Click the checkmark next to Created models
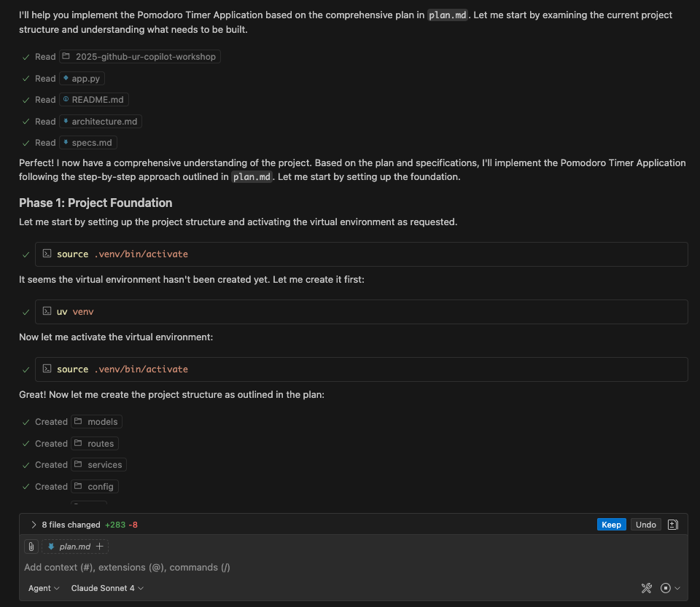 pyautogui.click(x=26, y=421)
